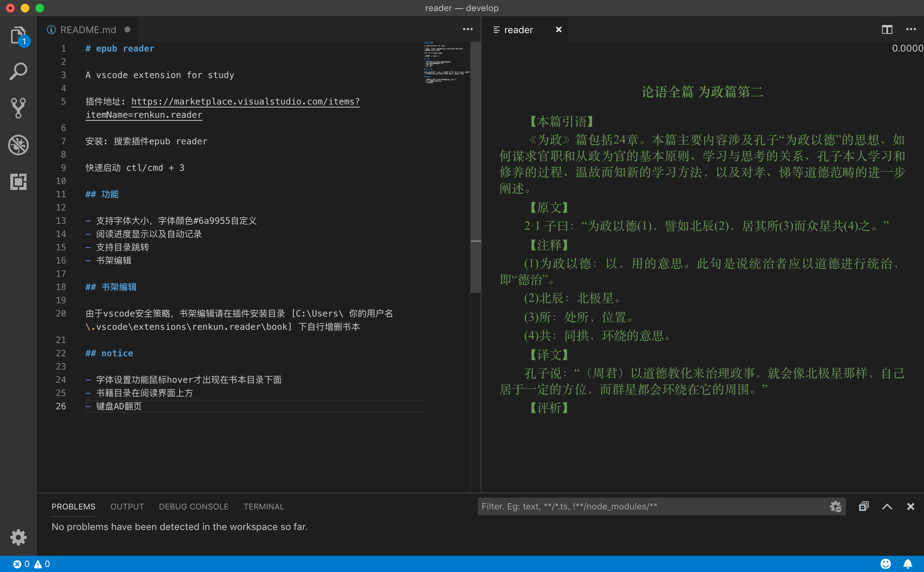The height and width of the screenshot is (572, 924).
Task: Switch to the DEBUG CONSOLE tab
Action: point(194,506)
